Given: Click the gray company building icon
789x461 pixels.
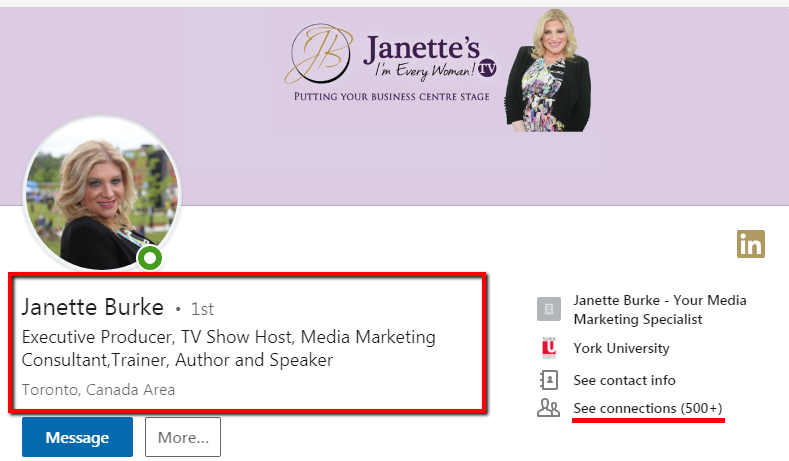Looking at the screenshot, I should (x=547, y=309).
